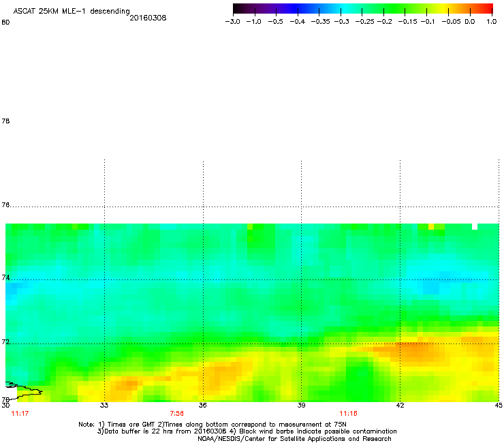Click the longitude label 36
The width and height of the screenshot is (504, 443).
[202, 406]
